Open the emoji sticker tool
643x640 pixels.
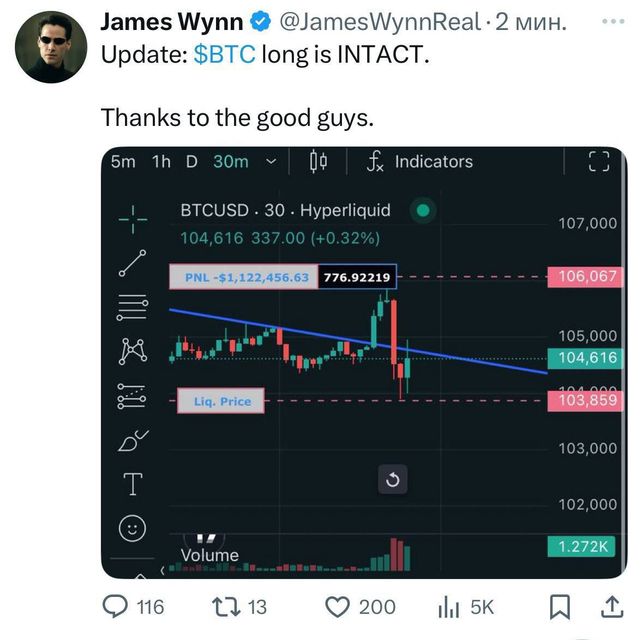coord(132,528)
